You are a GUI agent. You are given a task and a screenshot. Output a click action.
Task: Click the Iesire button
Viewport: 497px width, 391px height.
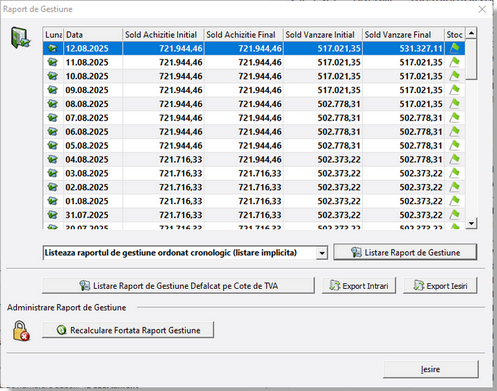coord(431,369)
